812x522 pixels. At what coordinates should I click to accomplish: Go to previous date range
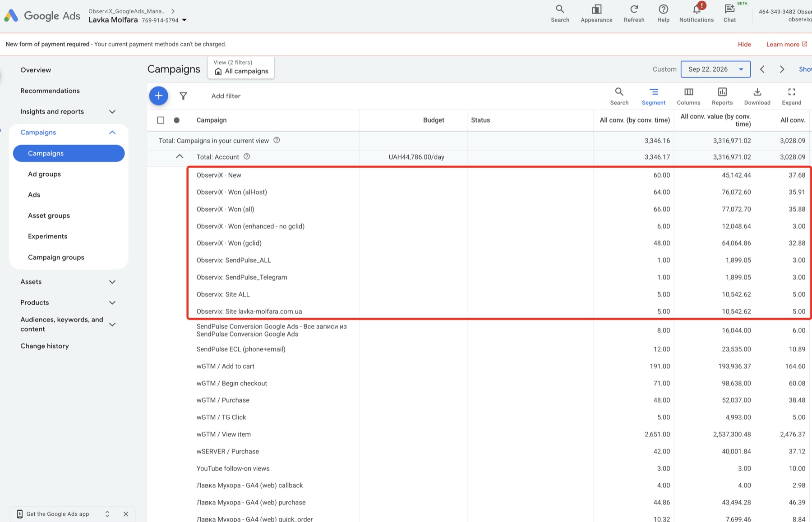762,69
